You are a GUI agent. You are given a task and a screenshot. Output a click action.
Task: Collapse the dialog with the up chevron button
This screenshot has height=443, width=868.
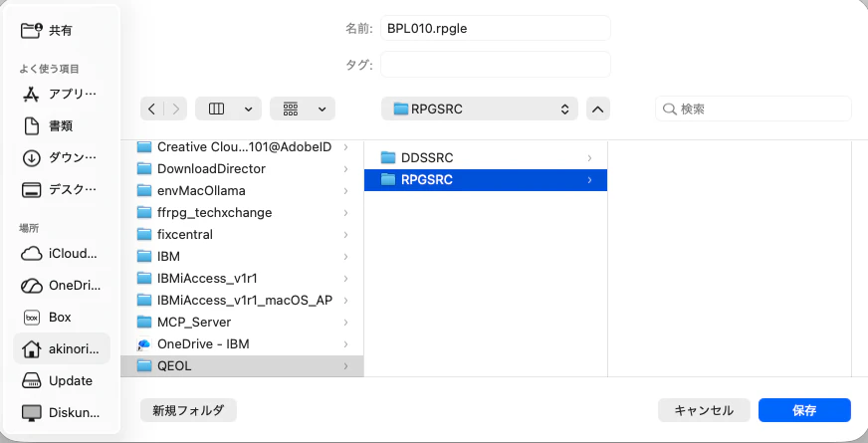click(x=598, y=109)
